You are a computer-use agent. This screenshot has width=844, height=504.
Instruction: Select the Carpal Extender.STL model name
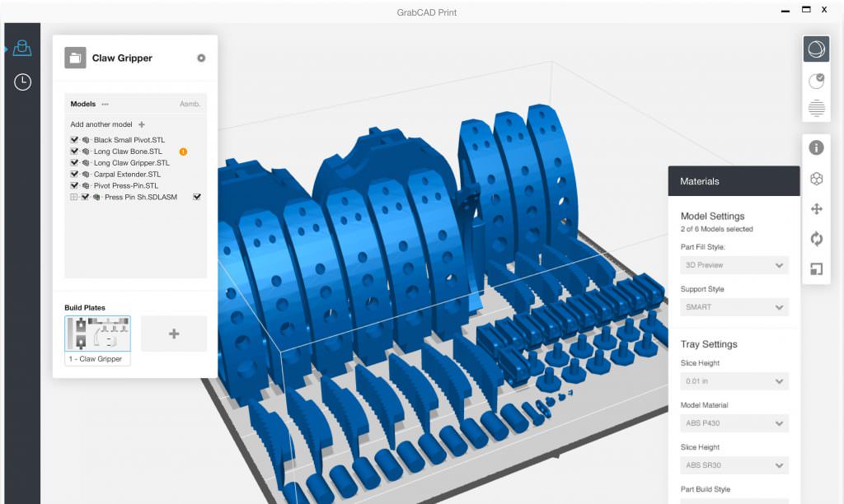coord(127,175)
